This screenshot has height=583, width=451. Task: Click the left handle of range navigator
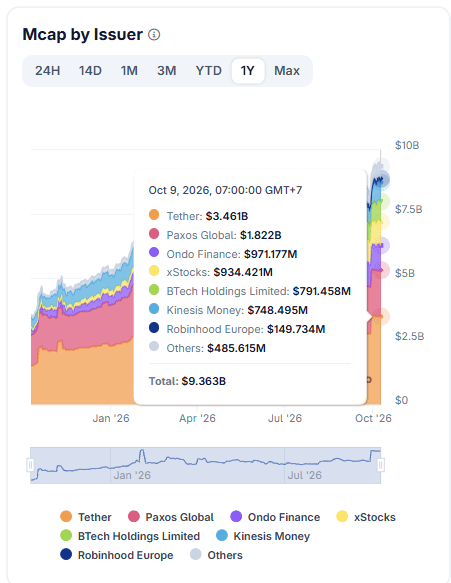30,465
